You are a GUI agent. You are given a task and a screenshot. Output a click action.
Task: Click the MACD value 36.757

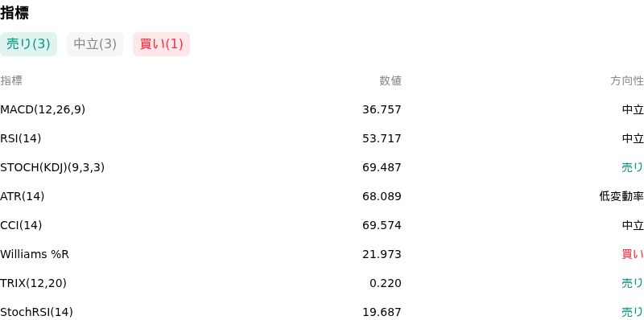(x=382, y=109)
